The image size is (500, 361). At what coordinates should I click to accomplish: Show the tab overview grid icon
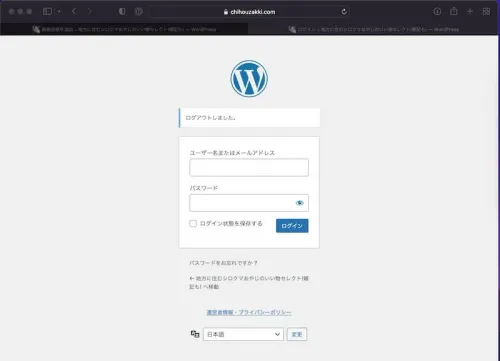tap(486, 12)
